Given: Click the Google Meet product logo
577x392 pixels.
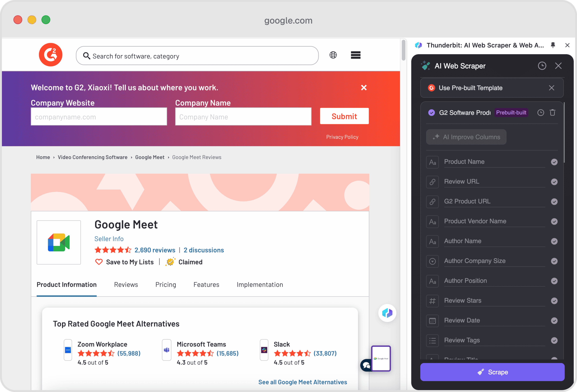Looking at the screenshot, I should 59,242.
